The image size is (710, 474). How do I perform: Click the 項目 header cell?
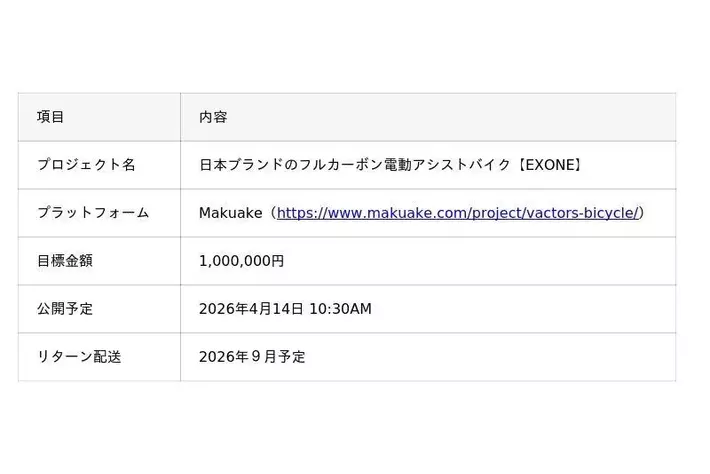[51, 117]
